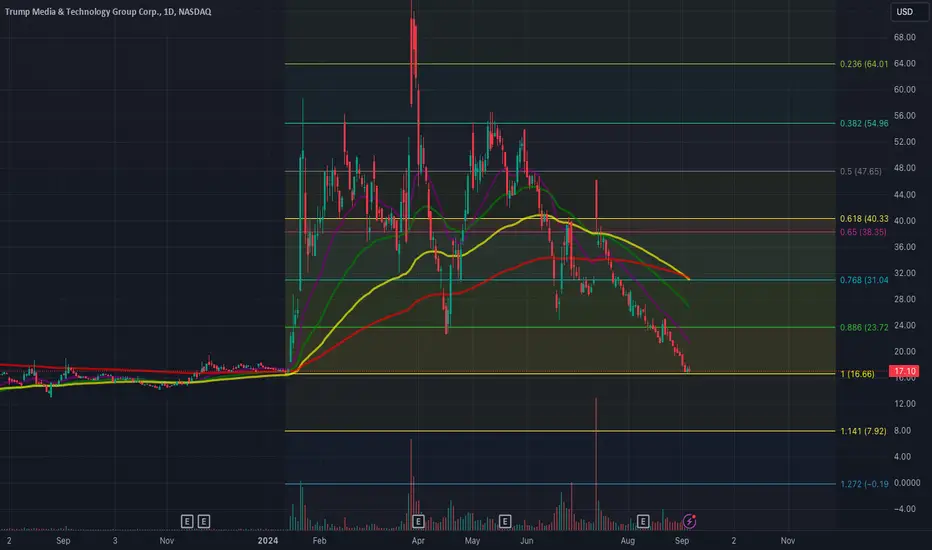Open the USD currency selector
This screenshot has height=550, width=932.
(x=909, y=12)
